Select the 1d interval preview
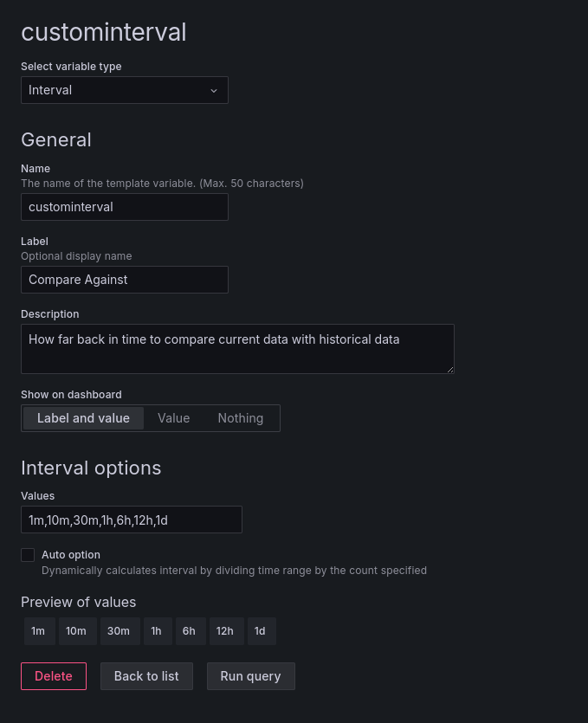This screenshot has height=723, width=588. pos(261,631)
